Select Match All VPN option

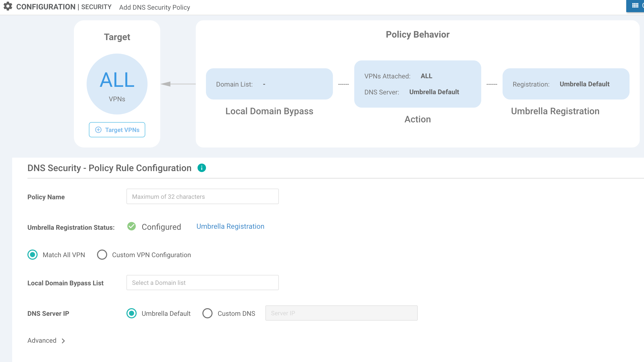pos(33,255)
